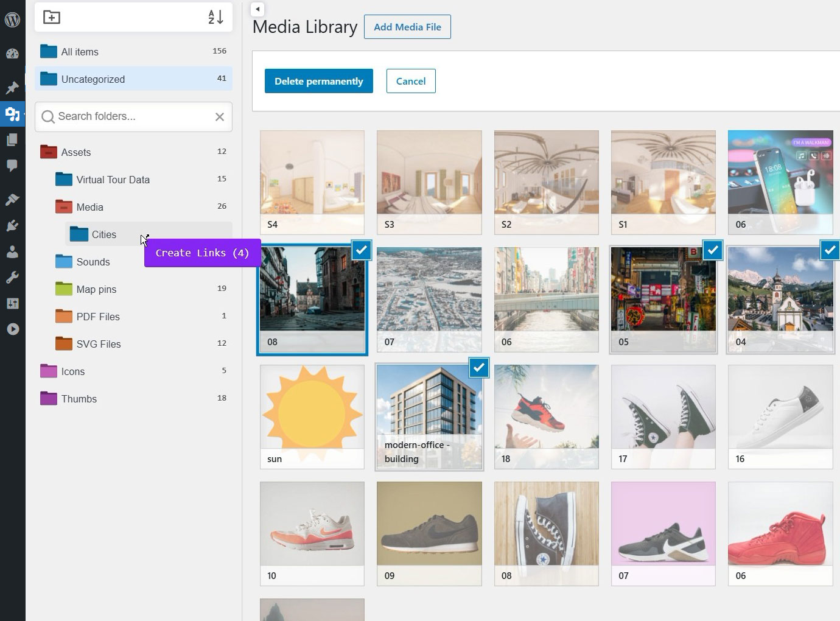
Task: Clear the folder search with the X
Action: [220, 117]
